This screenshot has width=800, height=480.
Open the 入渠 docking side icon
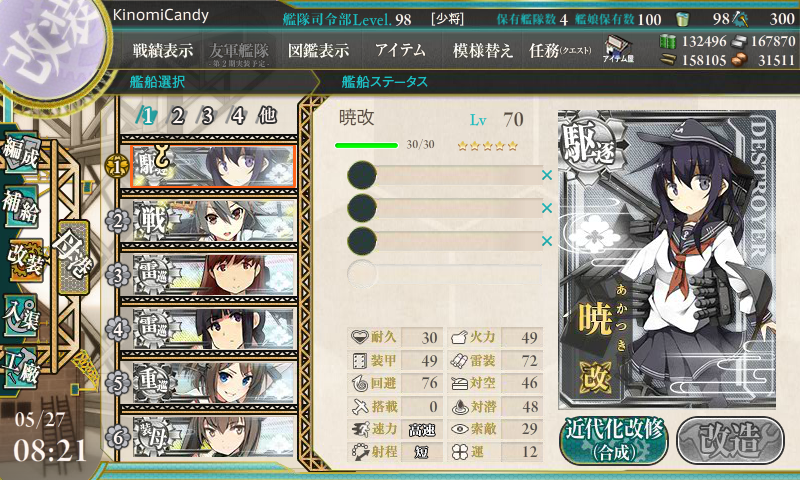(x=21, y=315)
